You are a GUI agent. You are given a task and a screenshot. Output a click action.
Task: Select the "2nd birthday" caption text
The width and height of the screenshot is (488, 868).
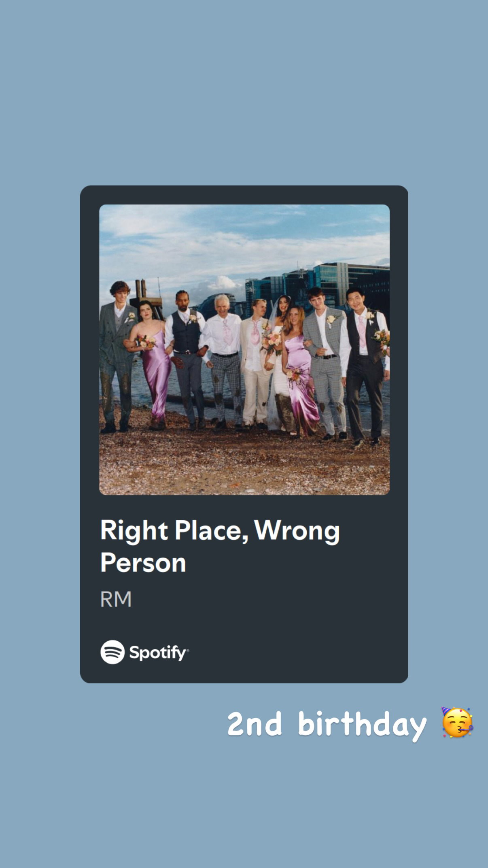[x=327, y=725]
